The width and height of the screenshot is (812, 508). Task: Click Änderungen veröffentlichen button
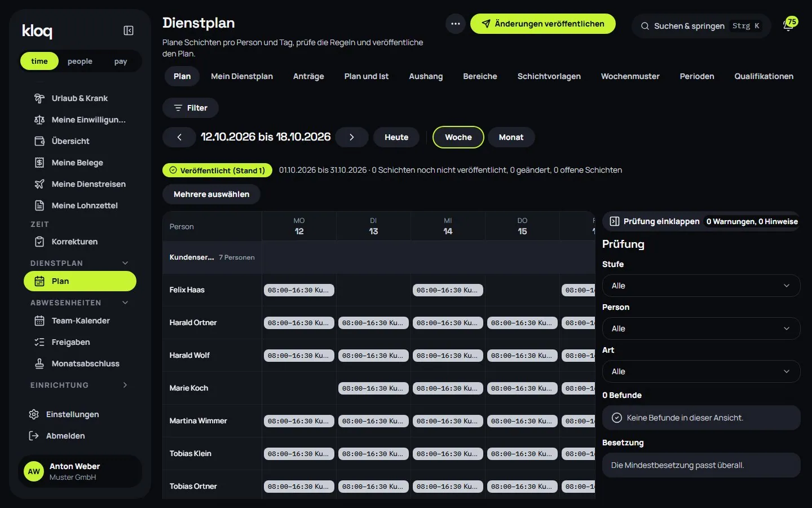coord(543,24)
